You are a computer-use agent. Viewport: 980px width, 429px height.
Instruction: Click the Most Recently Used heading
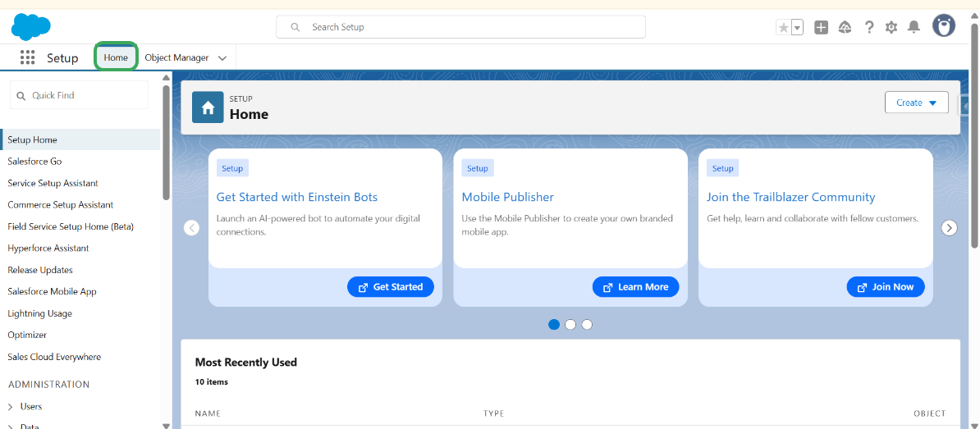[245, 363]
